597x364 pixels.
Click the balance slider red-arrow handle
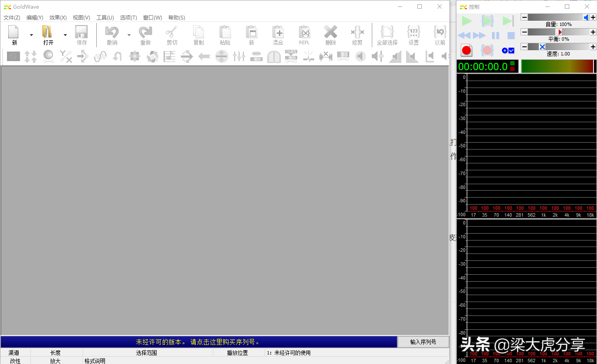click(x=559, y=32)
